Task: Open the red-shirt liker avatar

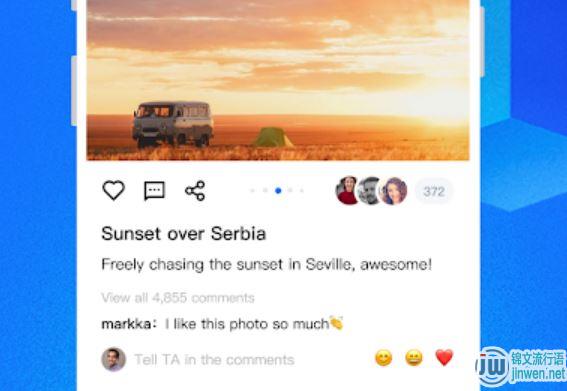Action: (x=347, y=191)
